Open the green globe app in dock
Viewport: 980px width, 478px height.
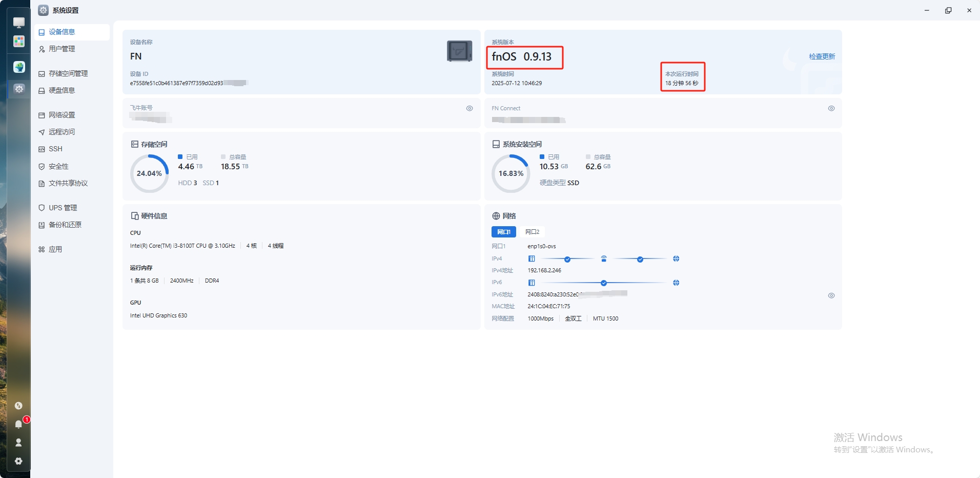(19, 67)
